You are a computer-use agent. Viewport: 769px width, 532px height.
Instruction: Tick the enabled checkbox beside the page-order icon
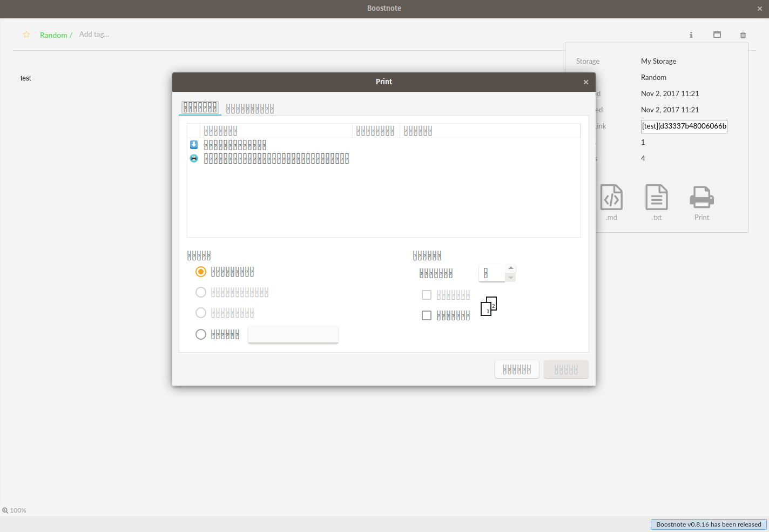pos(427,315)
